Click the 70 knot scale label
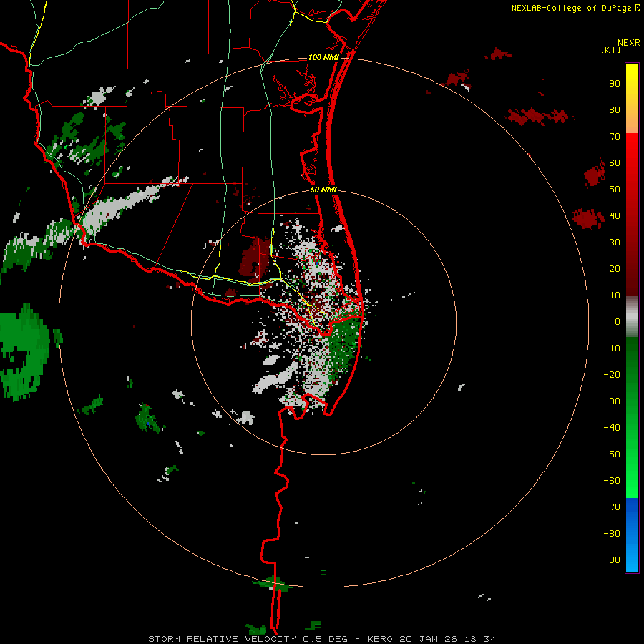This screenshot has width=644, height=644. point(615,137)
